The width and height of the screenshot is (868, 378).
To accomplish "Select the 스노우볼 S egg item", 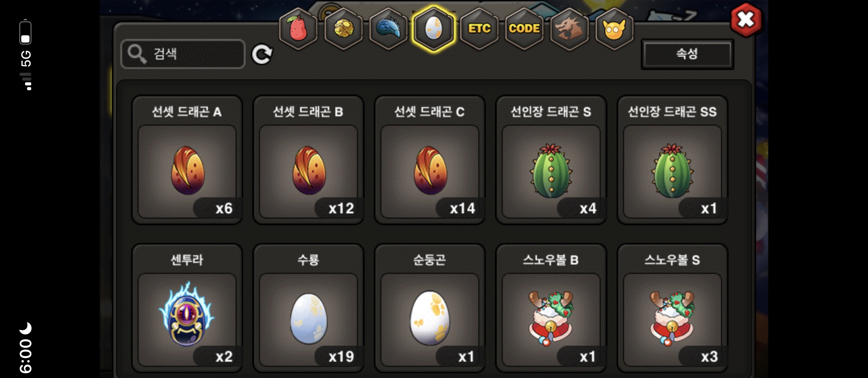I will (x=673, y=308).
